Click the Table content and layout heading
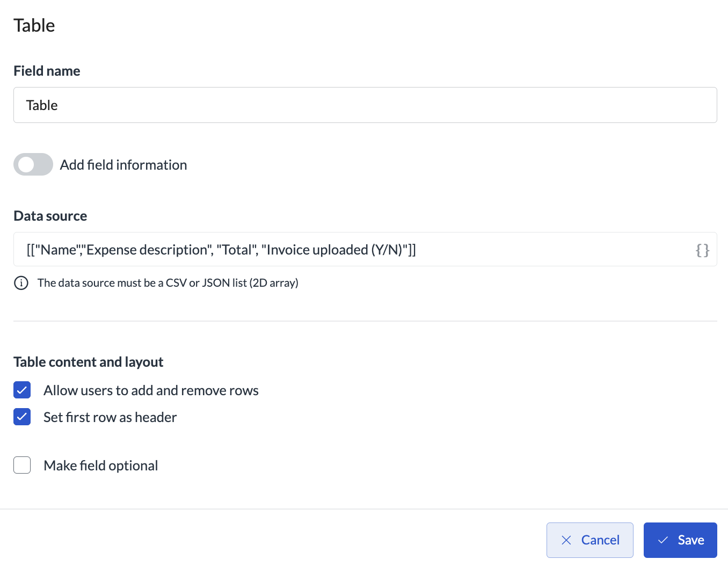This screenshot has width=728, height=581. pyautogui.click(x=89, y=362)
